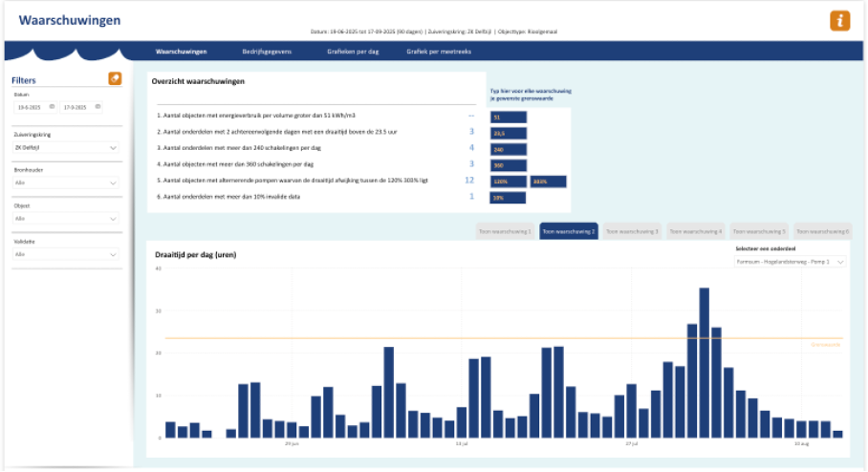Clear filters with the eraser icon

click(115, 78)
